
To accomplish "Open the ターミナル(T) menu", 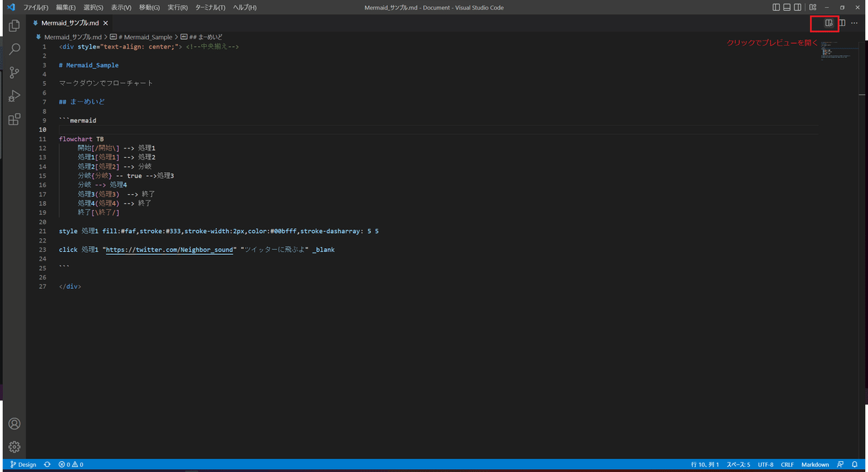I will click(x=210, y=7).
